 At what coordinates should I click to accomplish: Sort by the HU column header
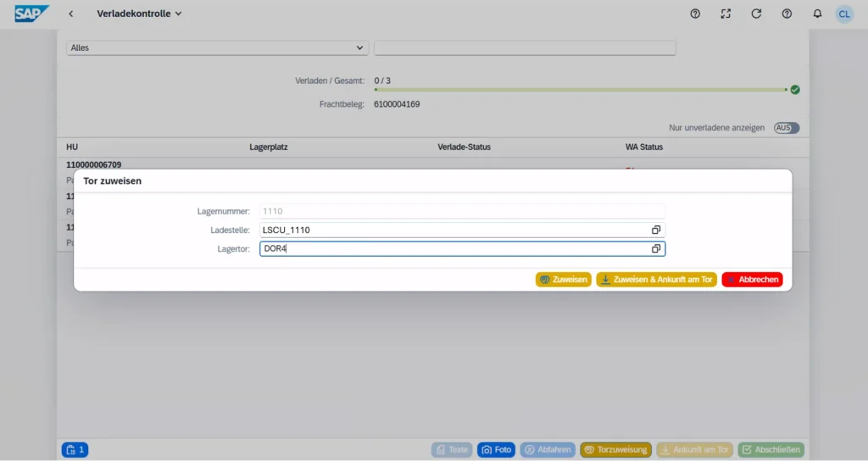coord(72,147)
